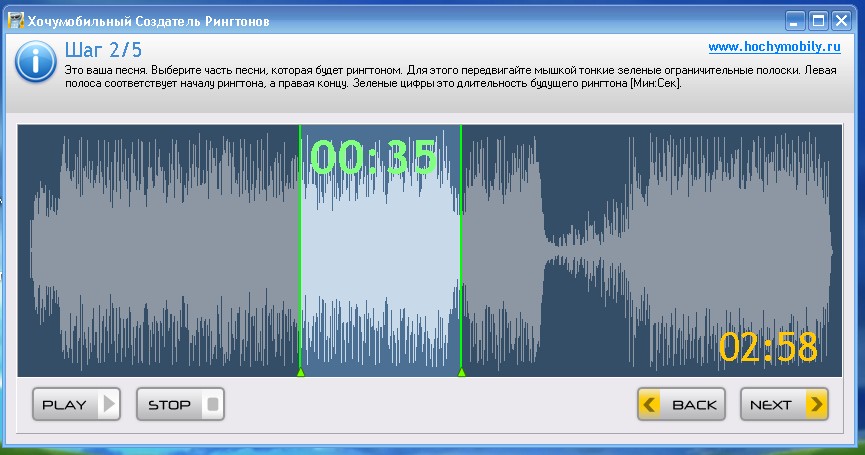Click the green 00:35 ringtone duration
The height and width of the screenshot is (455, 865).
point(373,158)
